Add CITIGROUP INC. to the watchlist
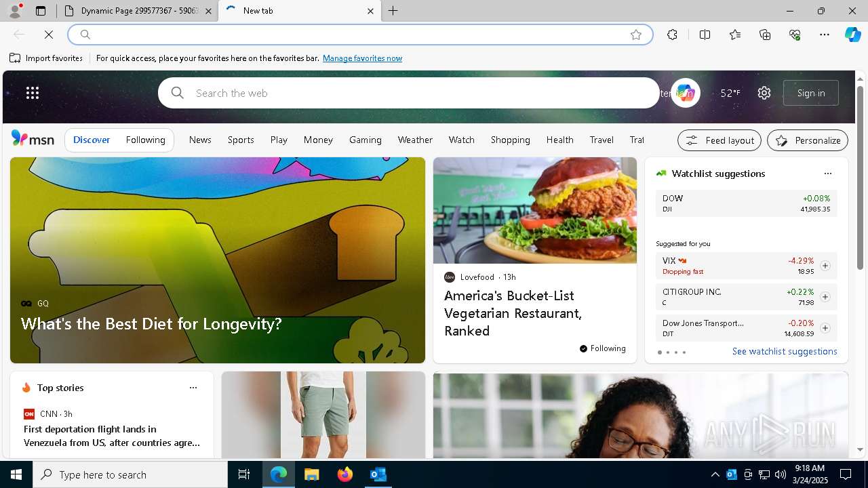This screenshot has width=868, height=488. tap(825, 297)
